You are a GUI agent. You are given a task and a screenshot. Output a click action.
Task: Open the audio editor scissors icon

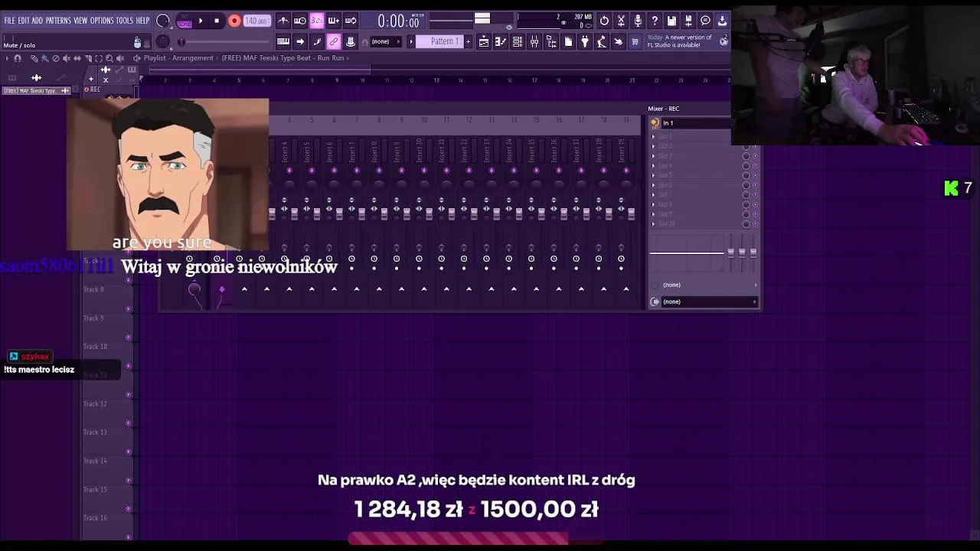point(621,21)
